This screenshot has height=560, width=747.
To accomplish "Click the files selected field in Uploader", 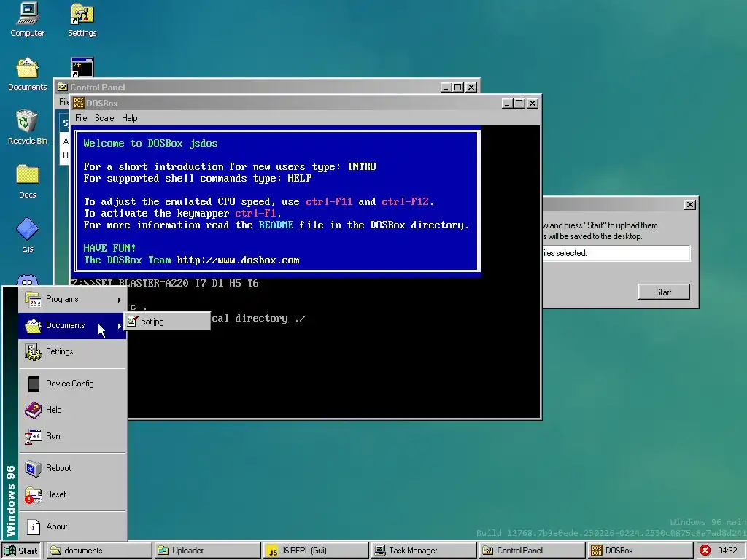I will click(616, 253).
